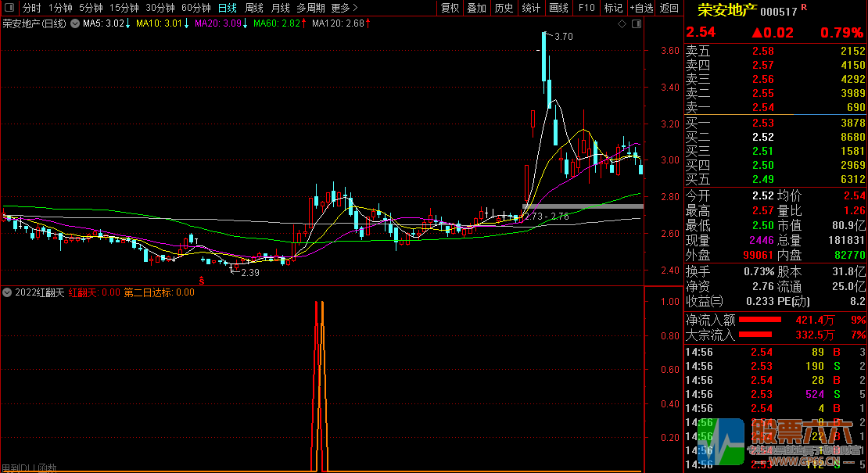The height and width of the screenshot is (473, 868).
Task: Toggle the right panel icon near the diamond
Action: pos(635,24)
